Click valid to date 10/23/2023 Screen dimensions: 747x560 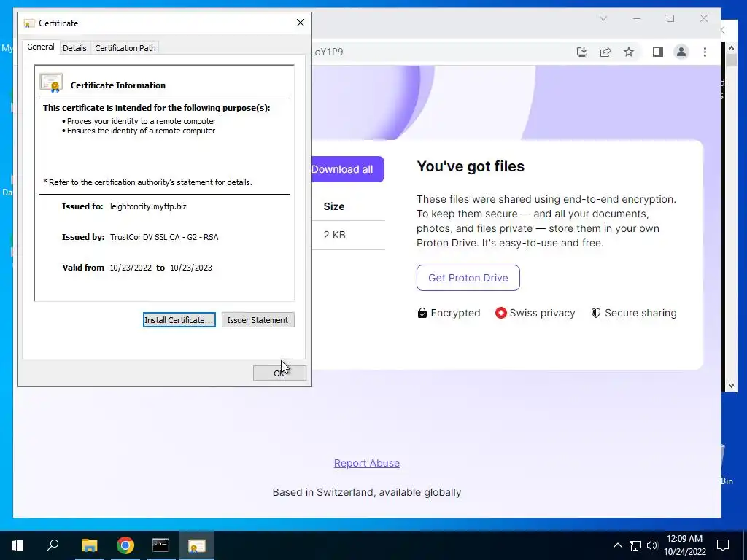coord(191,268)
